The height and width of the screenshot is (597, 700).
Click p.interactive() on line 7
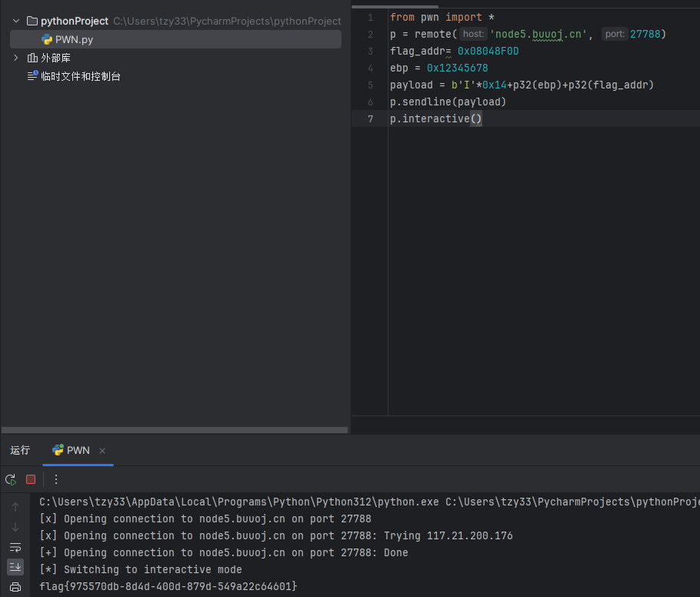[x=435, y=118]
